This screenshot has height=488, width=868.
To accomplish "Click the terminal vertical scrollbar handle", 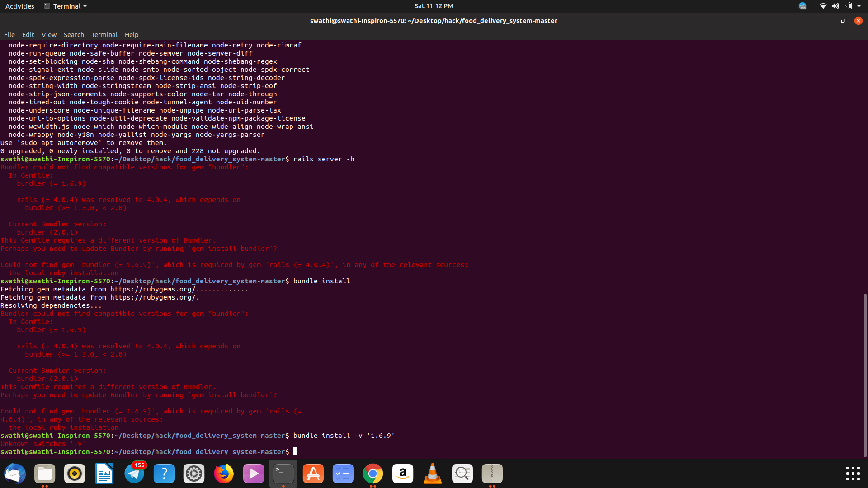I will pyautogui.click(x=865, y=375).
